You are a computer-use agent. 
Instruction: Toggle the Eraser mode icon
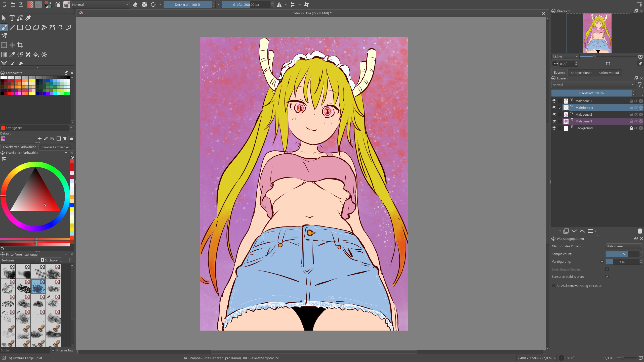[x=135, y=5]
